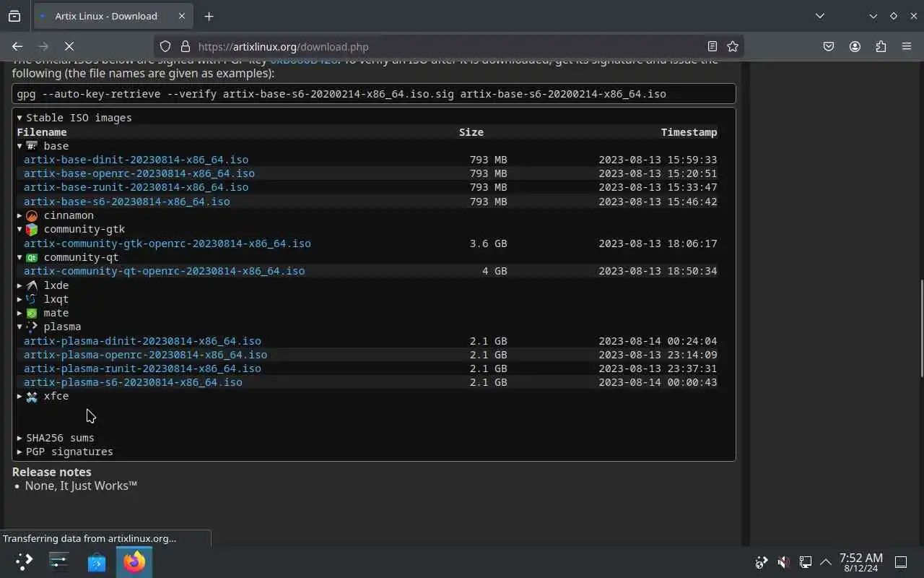Open Firefox View (recent browsing) icon
Image resolution: width=924 pixels, height=578 pixels.
tap(14, 16)
